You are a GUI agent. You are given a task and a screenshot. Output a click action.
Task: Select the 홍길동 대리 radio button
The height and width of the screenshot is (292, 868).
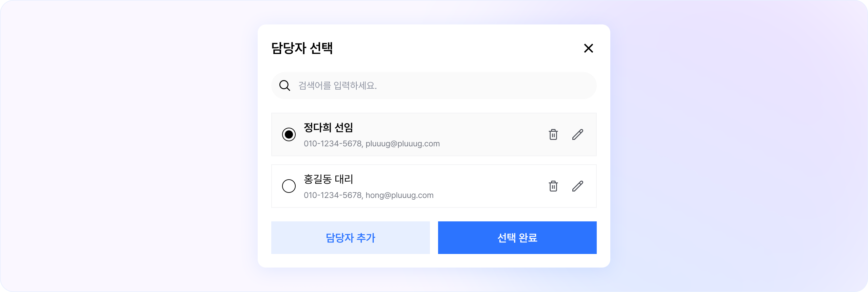pyautogui.click(x=289, y=186)
